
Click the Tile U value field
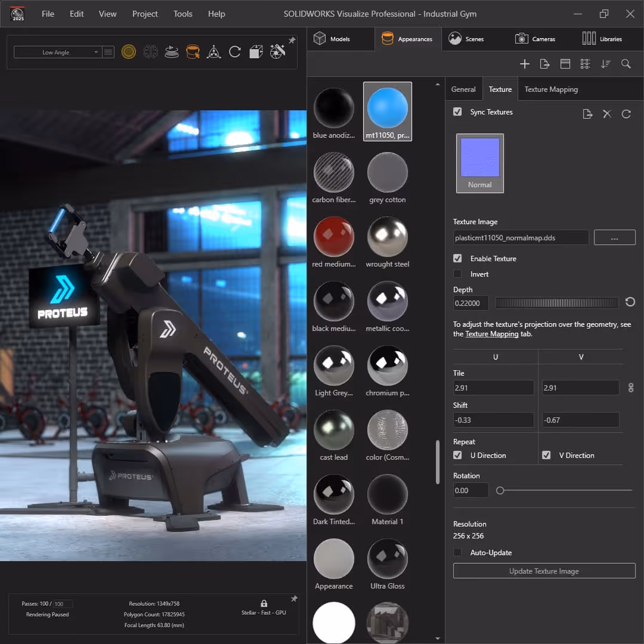click(493, 388)
